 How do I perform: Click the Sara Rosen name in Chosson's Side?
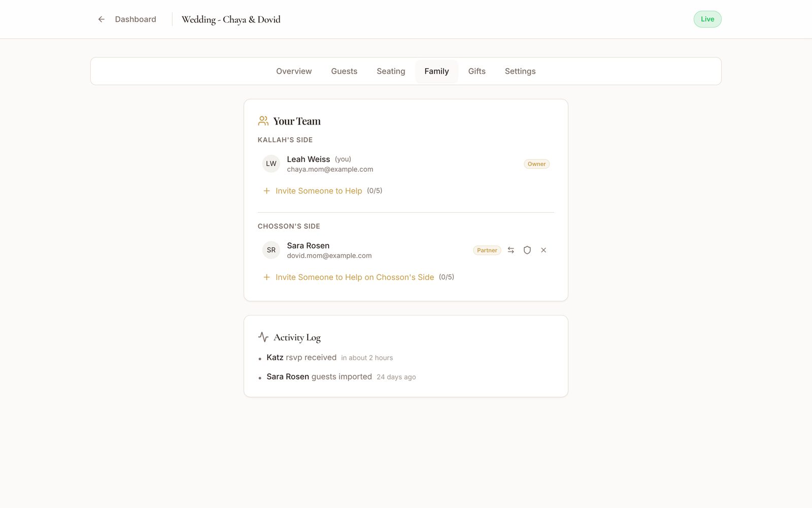tap(308, 246)
